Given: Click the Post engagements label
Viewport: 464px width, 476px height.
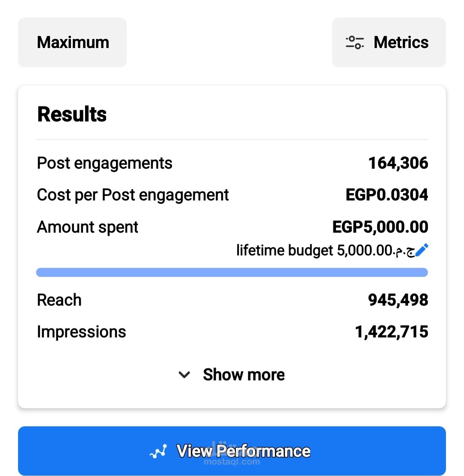Looking at the screenshot, I should (x=104, y=164).
